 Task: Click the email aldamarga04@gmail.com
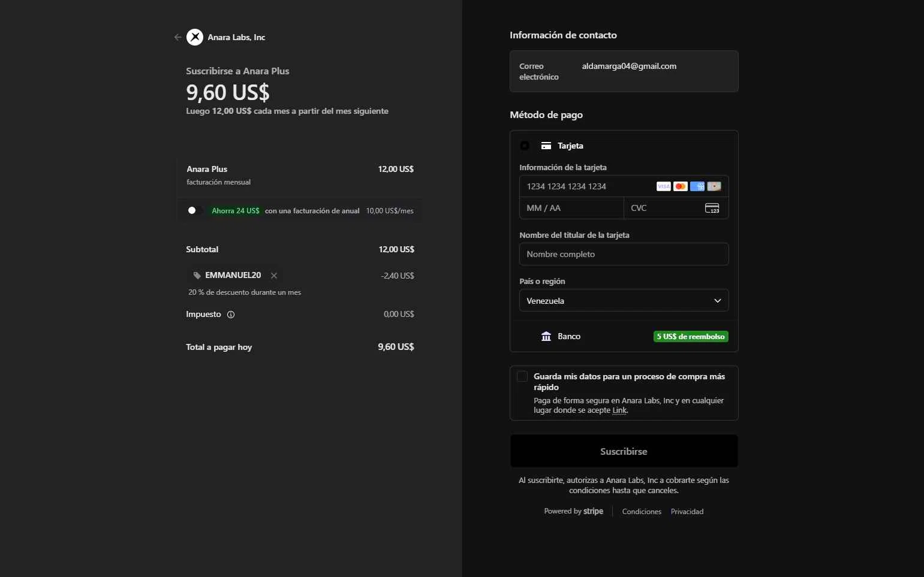pyautogui.click(x=629, y=67)
